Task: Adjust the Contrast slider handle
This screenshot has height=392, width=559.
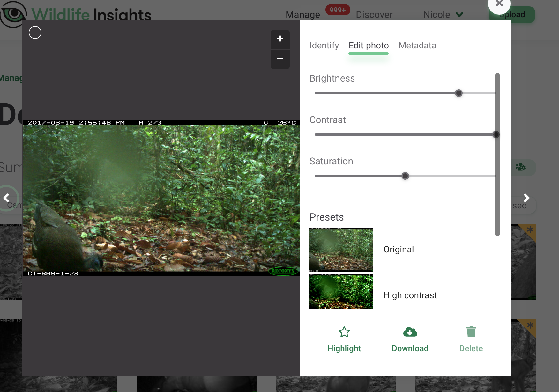Action: (x=496, y=134)
